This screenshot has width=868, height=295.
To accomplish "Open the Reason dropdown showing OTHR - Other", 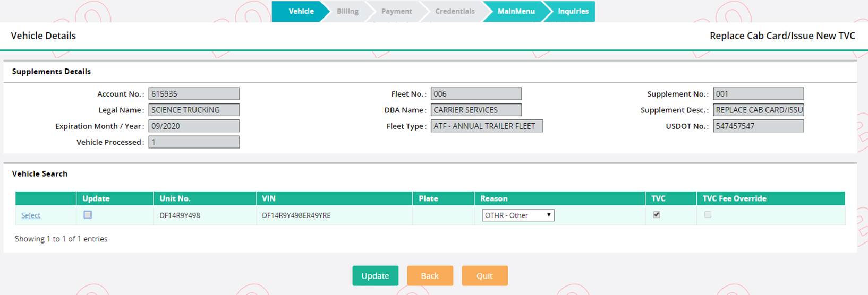I will 518,215.
